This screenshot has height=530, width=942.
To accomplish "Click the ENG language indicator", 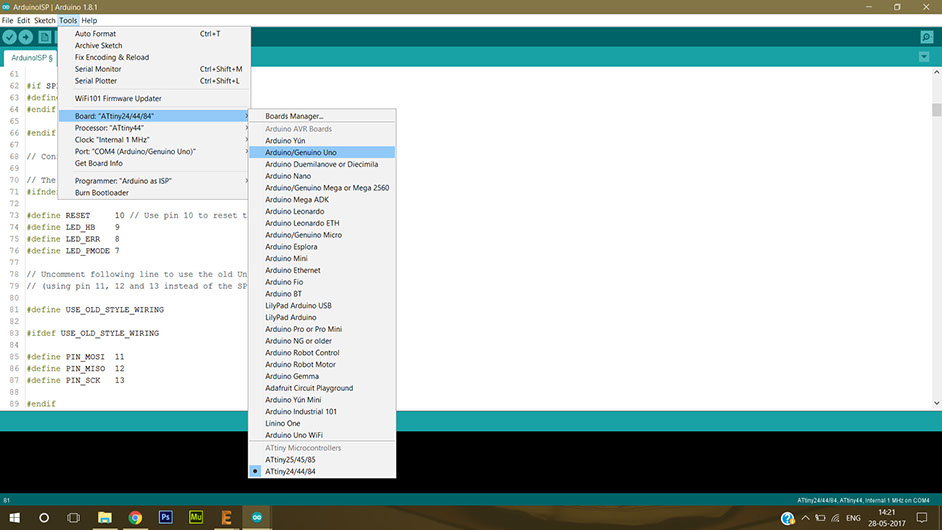I will coord(853,518).
